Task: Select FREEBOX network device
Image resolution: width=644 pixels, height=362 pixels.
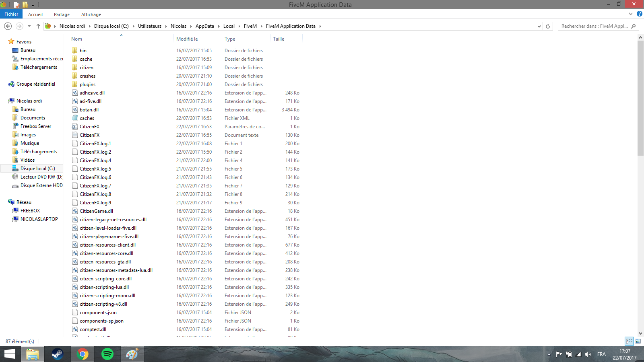Action: [30, 211]
